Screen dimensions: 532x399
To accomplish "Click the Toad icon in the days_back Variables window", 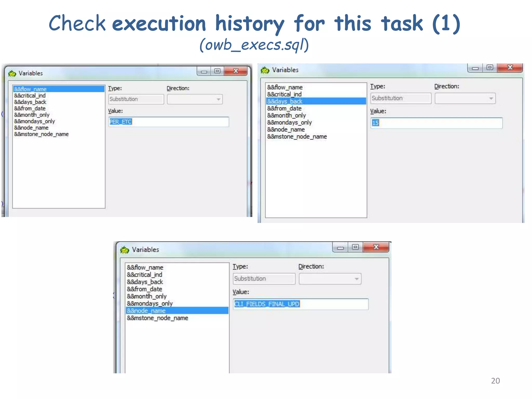I will 265,70.
